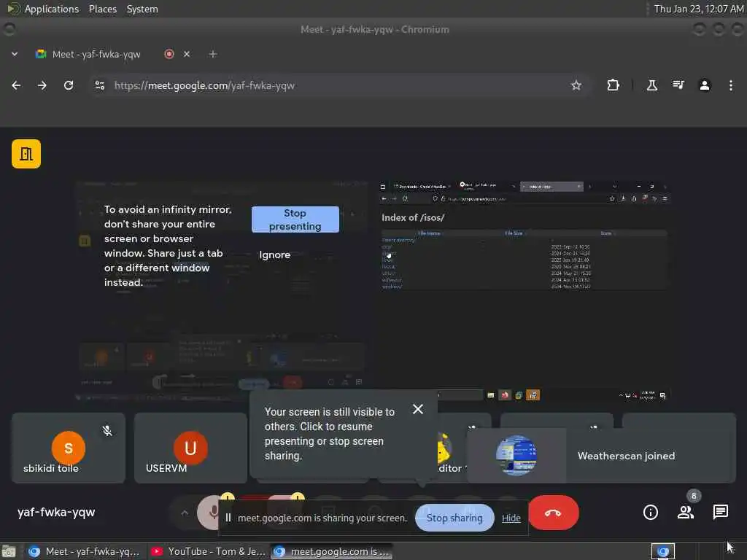
Task: Reload the Meet page
Action: pyautogui.click(x=69, y=85)
